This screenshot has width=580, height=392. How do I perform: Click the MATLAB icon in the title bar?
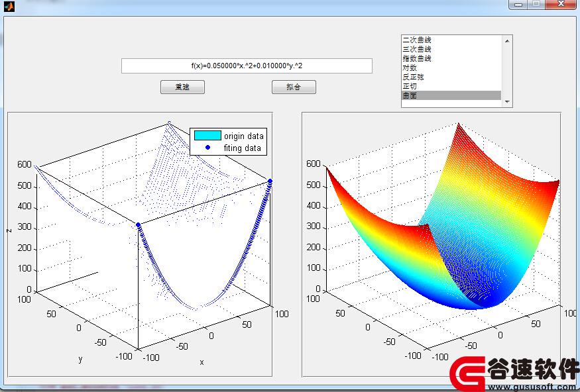[9, 6]
